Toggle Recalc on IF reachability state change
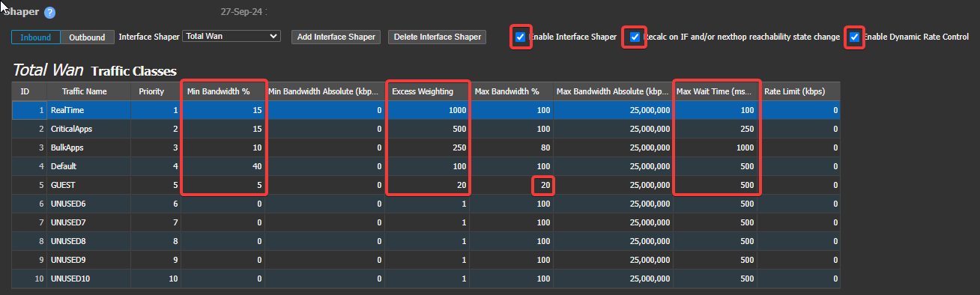980x295 pixels. point(635,37)
